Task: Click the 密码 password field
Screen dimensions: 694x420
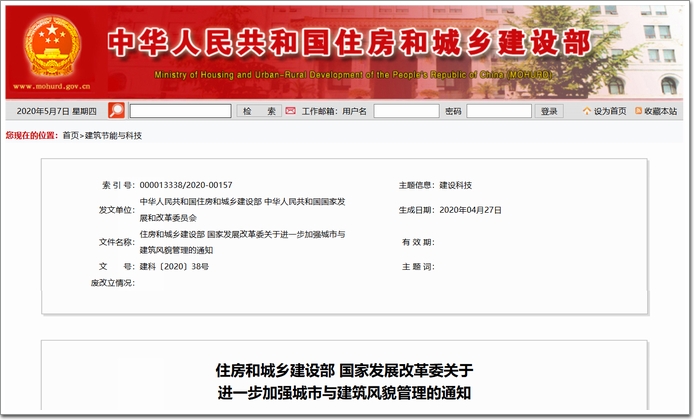Action: 498,111
